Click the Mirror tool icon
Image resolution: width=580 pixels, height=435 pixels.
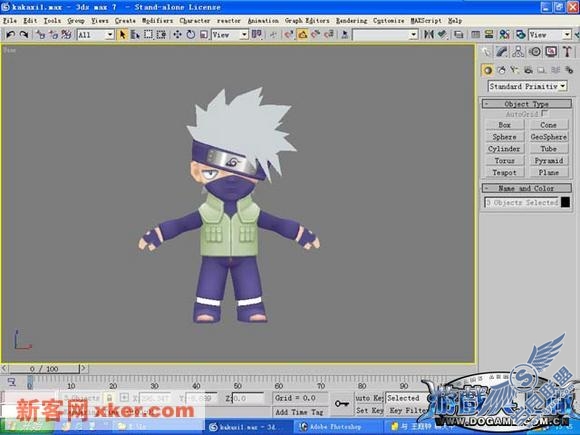tap(428, 35)
